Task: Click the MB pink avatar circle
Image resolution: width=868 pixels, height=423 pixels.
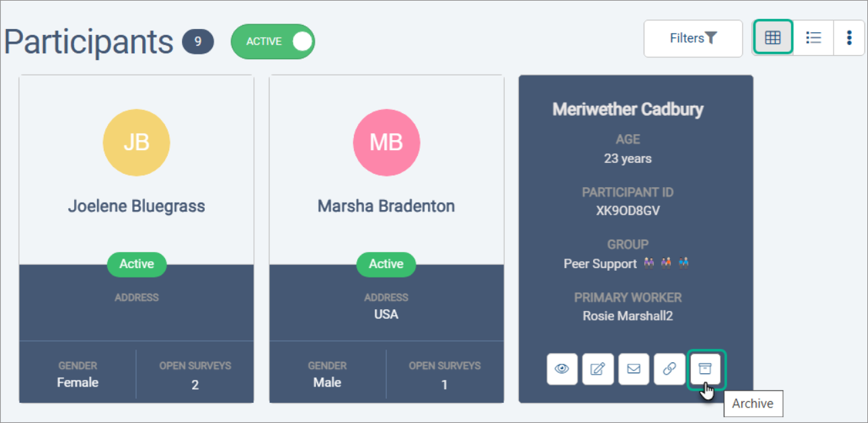Action: pos(386,142)
